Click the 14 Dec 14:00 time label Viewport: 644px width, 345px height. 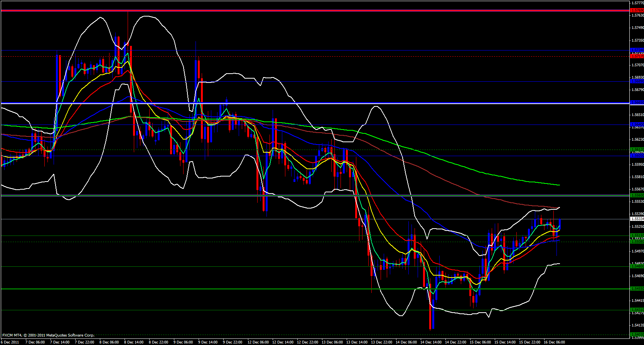coord(431,342)
